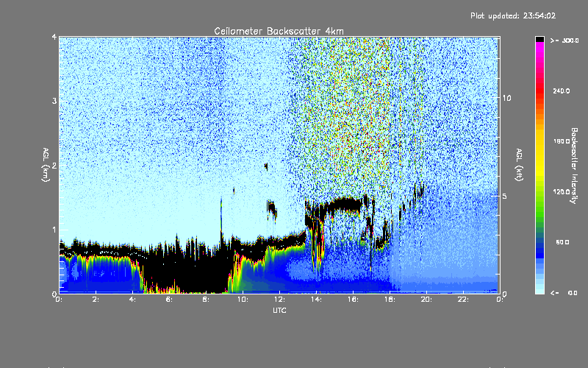
Task: Click the 'Backscatter Intensity' colorbar label
Action: click(574, 166)
